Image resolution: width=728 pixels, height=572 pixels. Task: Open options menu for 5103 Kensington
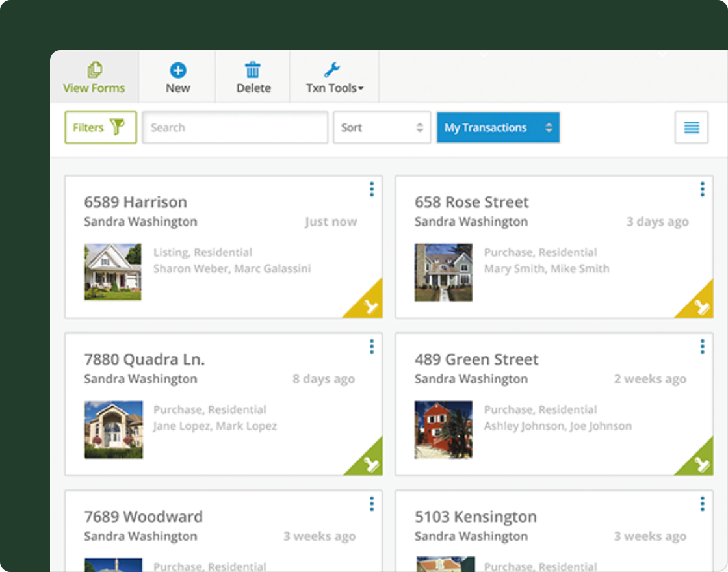tap(703, 504)
